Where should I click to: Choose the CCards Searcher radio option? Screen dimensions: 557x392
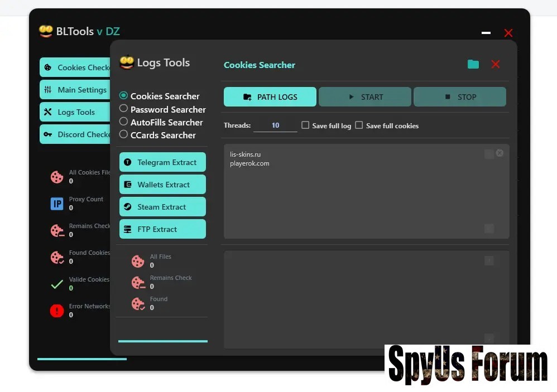(124, 134)
